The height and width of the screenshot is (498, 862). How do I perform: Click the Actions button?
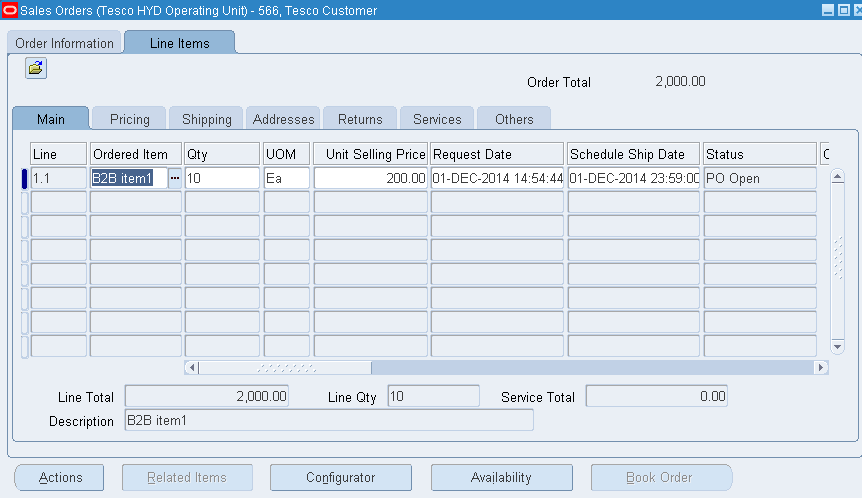pyautogui.click(x=59, y=477)
